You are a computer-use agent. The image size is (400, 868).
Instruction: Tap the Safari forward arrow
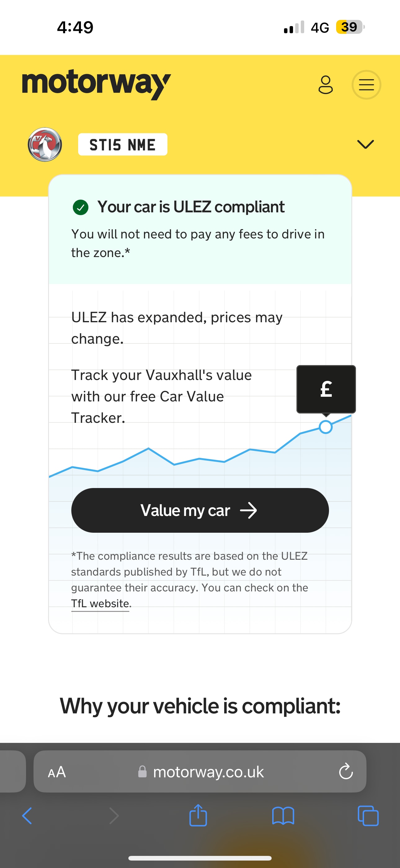pos(114,816)
